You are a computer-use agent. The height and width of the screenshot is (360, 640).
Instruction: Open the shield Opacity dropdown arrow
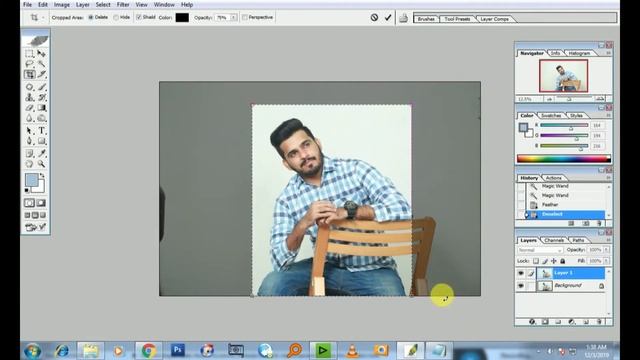pos(233,18)
